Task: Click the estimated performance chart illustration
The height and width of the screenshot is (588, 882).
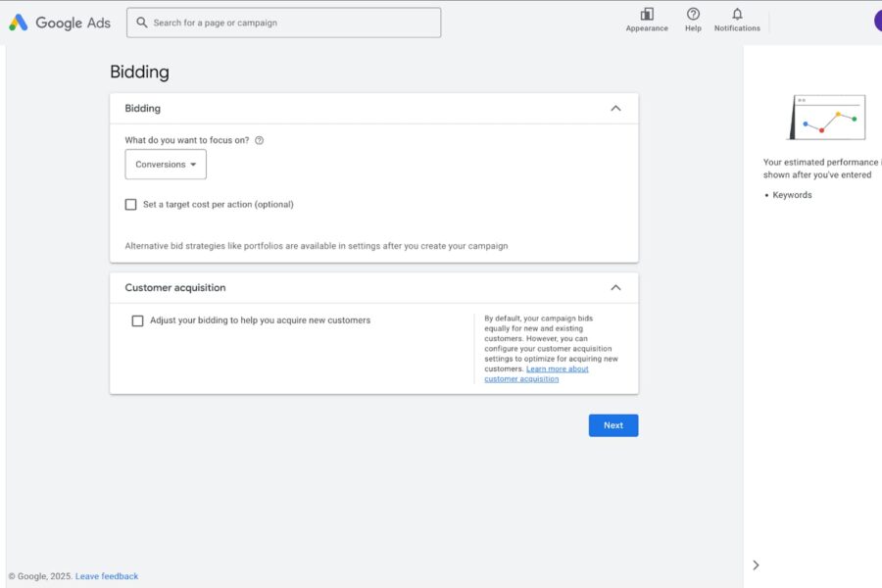Action: click(x=826, y=118)
